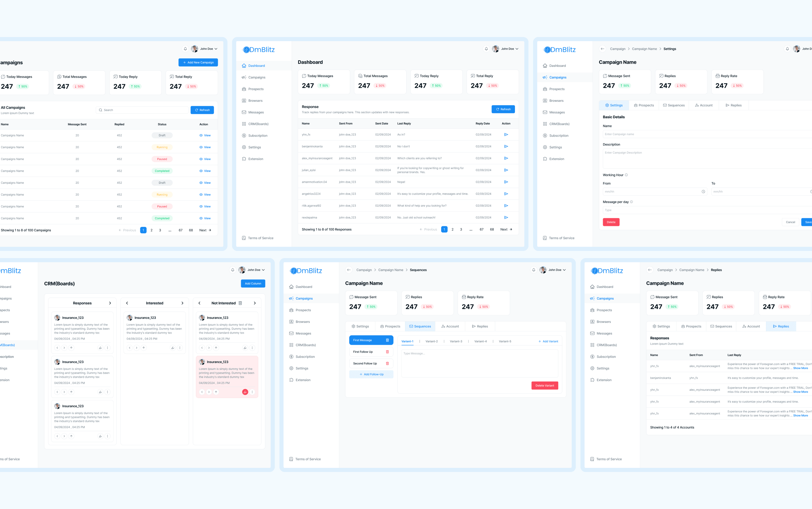
Task: Click the red edit icon on highlighted Insurance_123 card
Action: click(245, 392)
